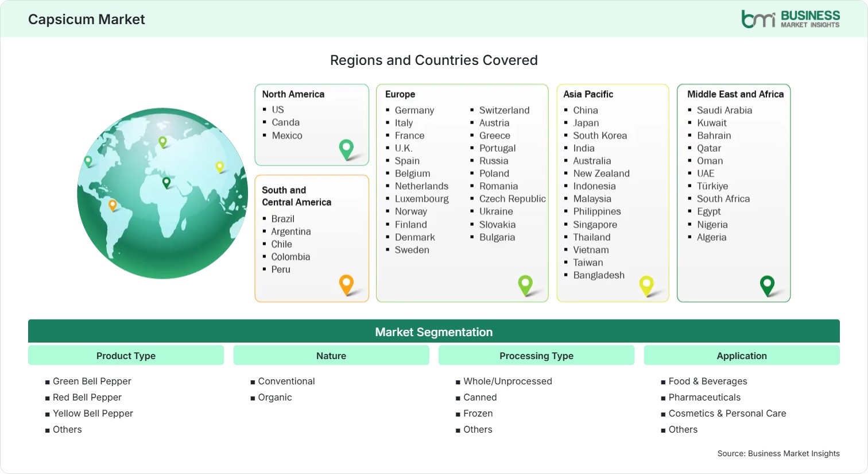Click the green pin on the globe's left edge
Image resolution: width=868 pixels, height=474 pixels.
point(88,161)
